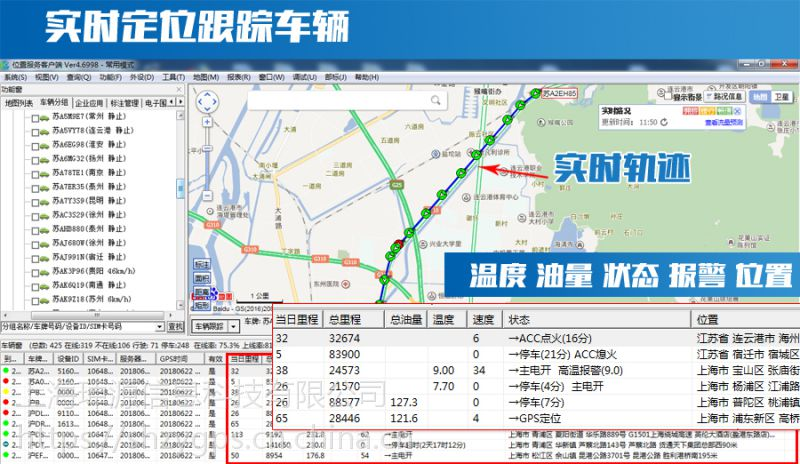Close the 功能窗 panel
800x464 pixels.
point(180,89)
